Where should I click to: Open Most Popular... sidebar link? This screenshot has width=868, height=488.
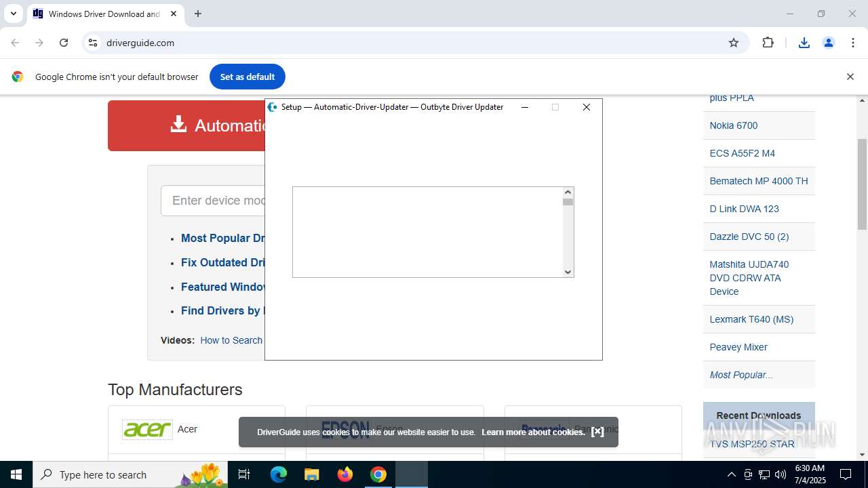pyautogui.click(x=741, y=375)
